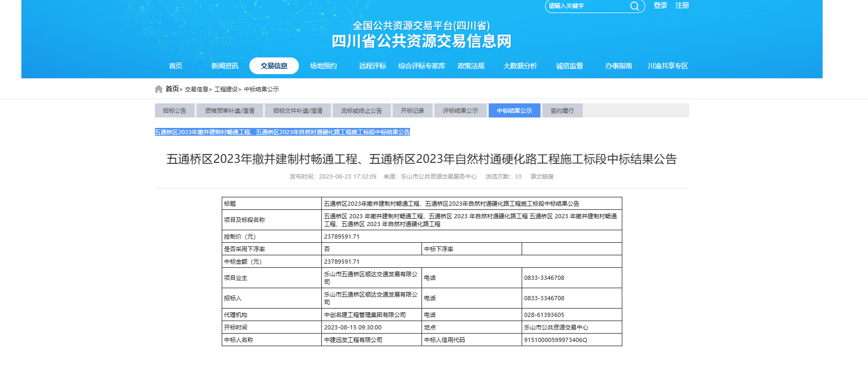The image size is (868, 390).
Task: Open 场地预约 navigation item
Action: click(323, 66)
